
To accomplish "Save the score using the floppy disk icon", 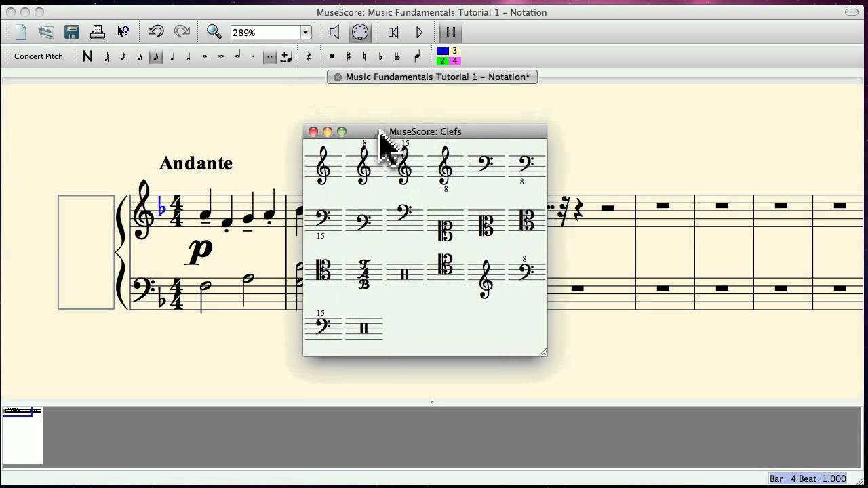I will 72,32.
